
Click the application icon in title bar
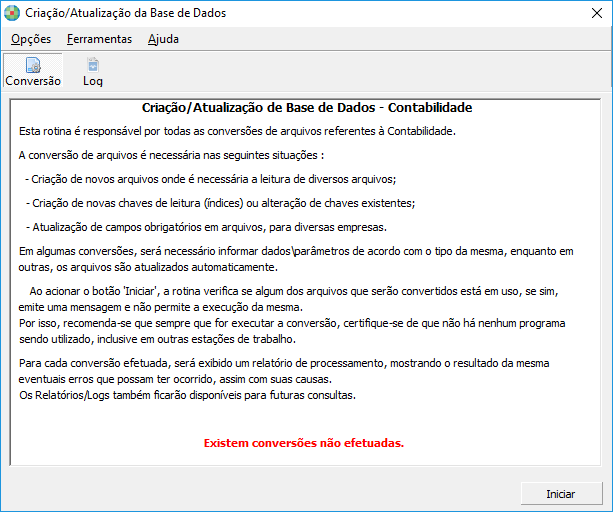12,13
